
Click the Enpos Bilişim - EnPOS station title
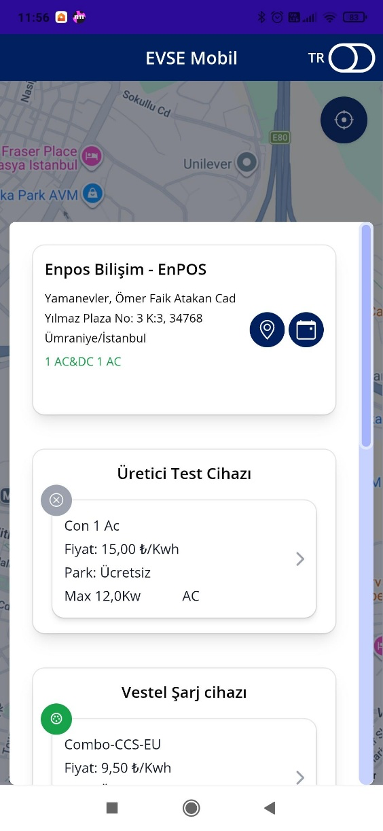click(x=126, y=270)
